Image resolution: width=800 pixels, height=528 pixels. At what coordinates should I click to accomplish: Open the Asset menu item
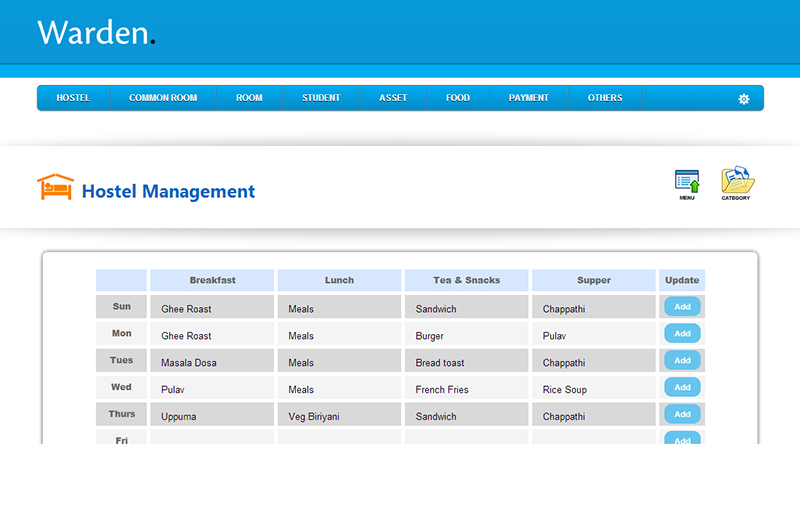click(x=393, y=98)
